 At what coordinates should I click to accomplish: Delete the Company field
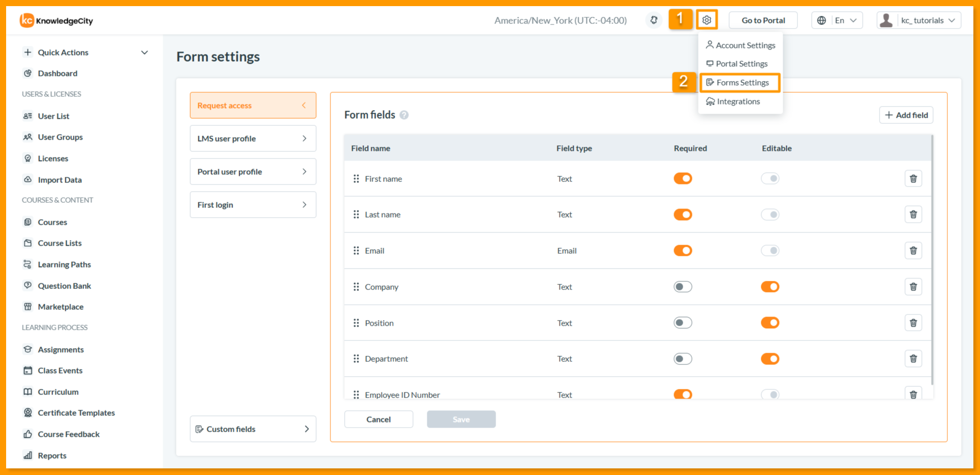[913, 287]
